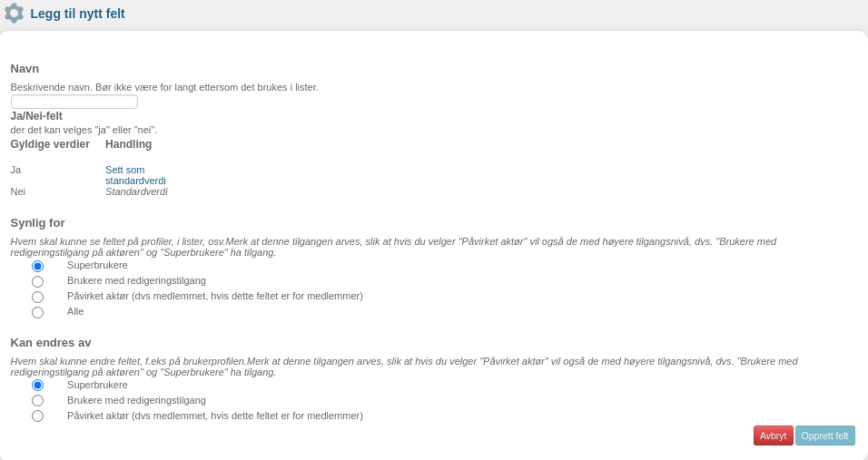Select "Påvirket aktør" under Kan endres av

(x=37, y=416)
